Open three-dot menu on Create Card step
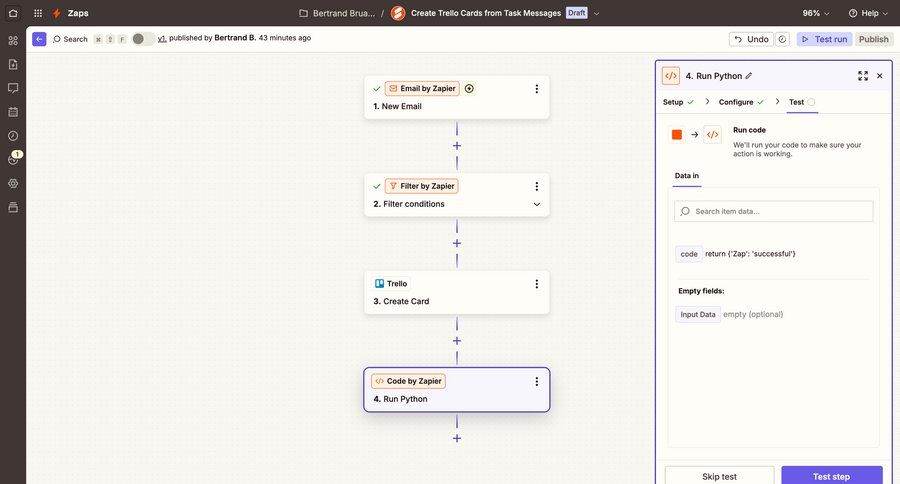 tap(537, 284)
